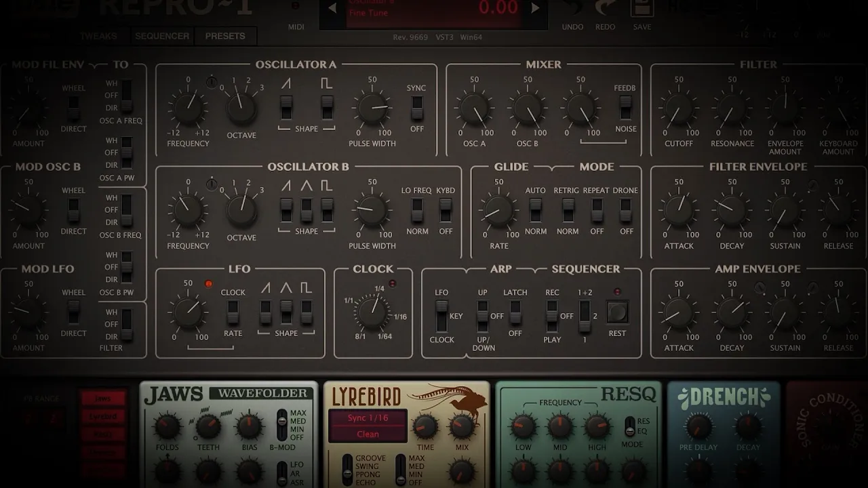Image resolution: width=868 pixels, height=488 pixels.
Task: Set the FILTER routing switch
Action: coord(126,324)
